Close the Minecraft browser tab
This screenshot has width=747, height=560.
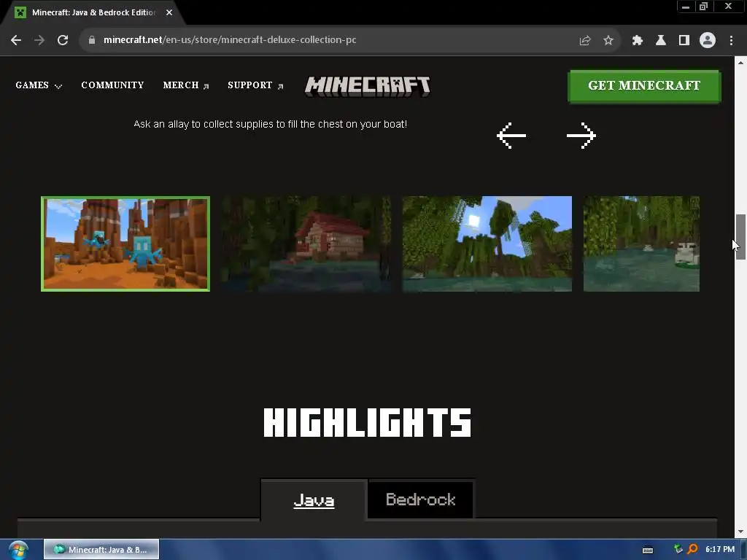169,12
